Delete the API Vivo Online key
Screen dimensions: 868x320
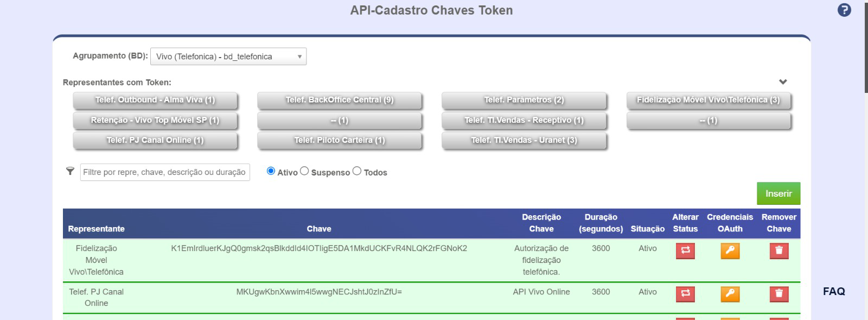point(778,294)
